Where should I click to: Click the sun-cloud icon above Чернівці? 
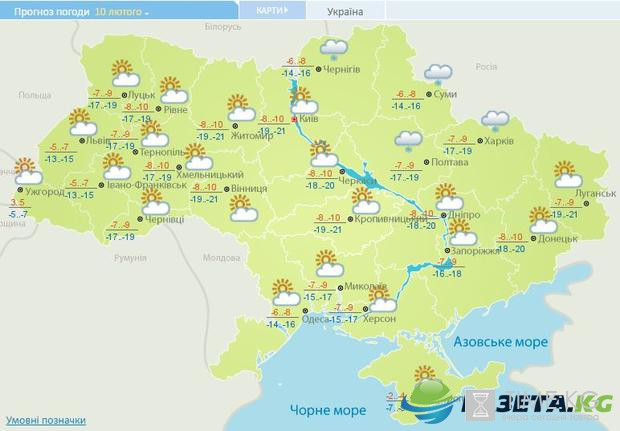(x=155, y=202)
